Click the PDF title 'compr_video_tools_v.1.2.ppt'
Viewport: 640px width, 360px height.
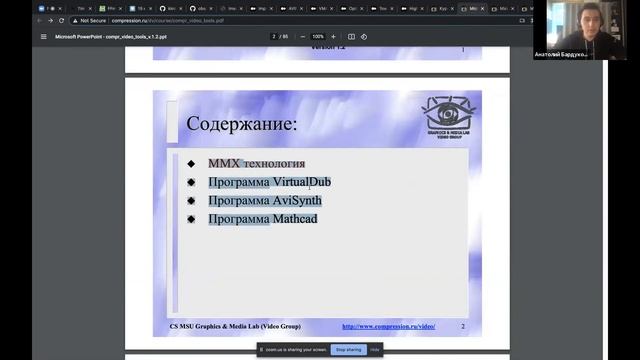point(111,37)
